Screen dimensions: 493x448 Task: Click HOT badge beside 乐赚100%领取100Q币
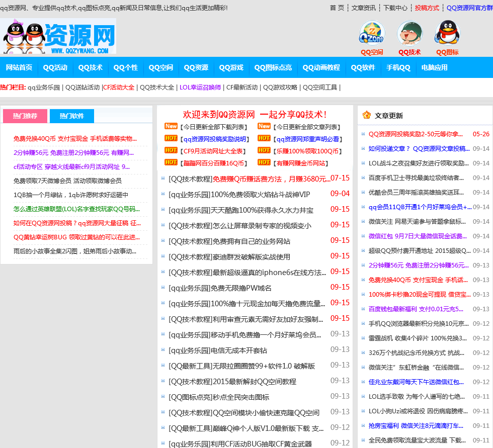[264, 150]
